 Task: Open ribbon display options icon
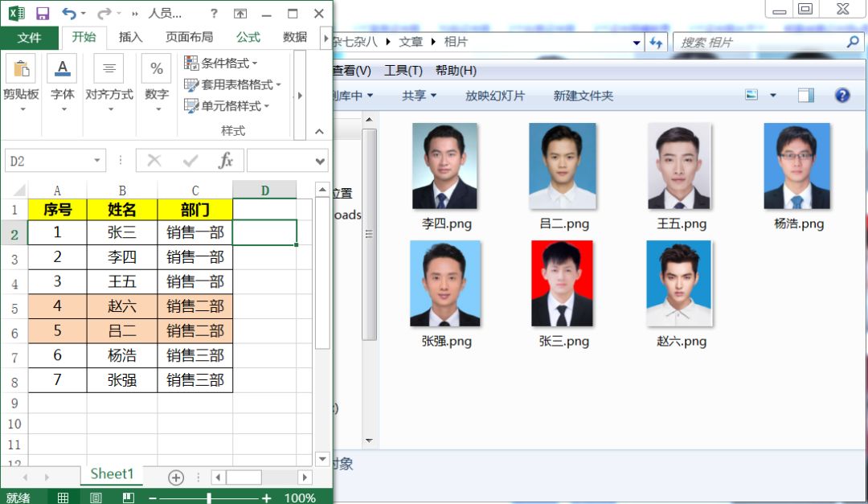coord(240,14)
